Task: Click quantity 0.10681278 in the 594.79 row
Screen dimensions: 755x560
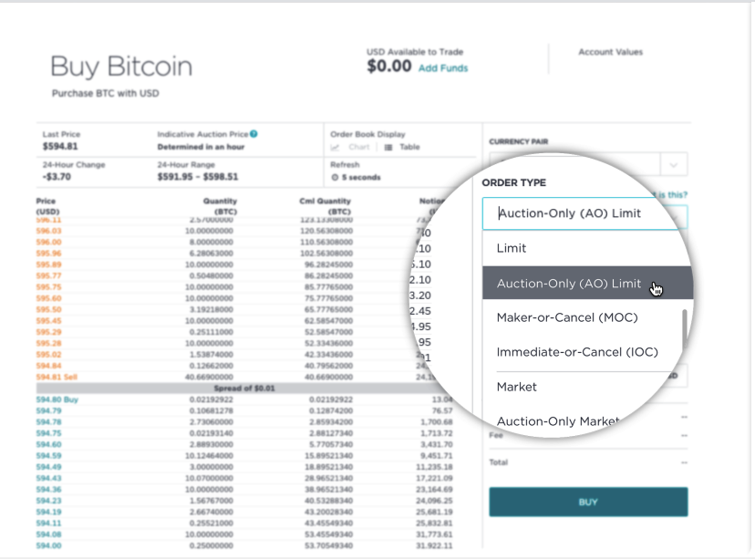Action: click(212, 410)
